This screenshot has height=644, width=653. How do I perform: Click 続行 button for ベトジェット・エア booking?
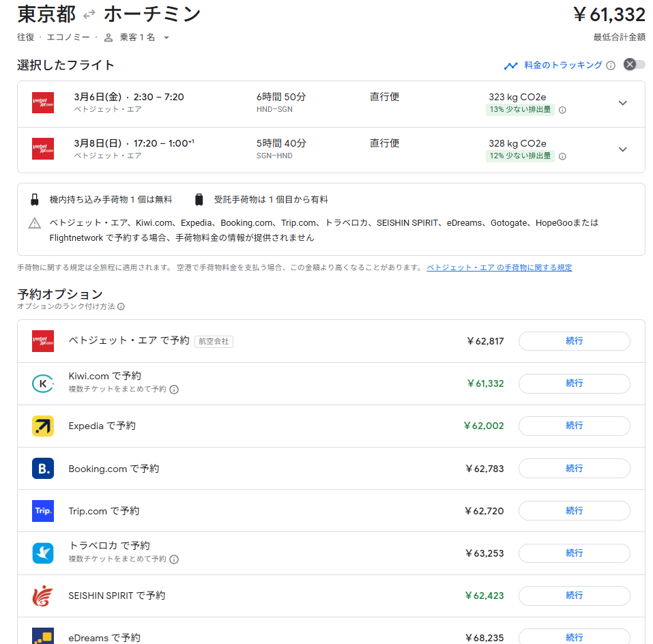coord(574,341)
